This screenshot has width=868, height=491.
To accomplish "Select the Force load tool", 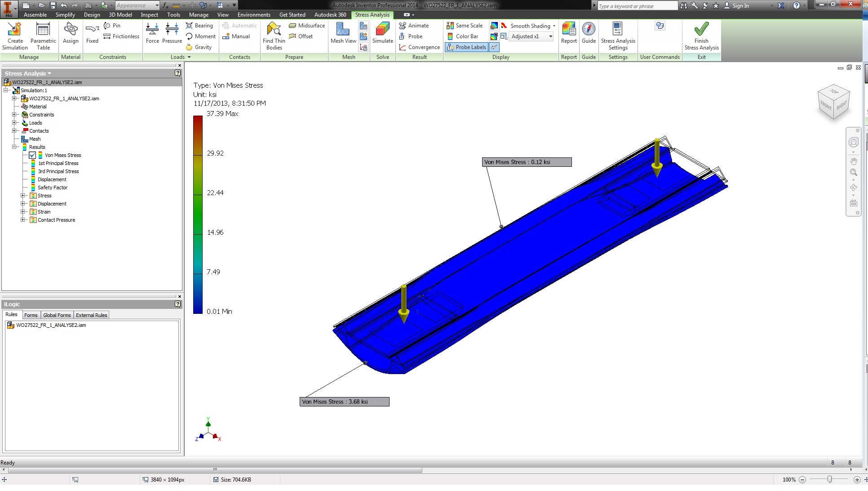I will point(152,30).
